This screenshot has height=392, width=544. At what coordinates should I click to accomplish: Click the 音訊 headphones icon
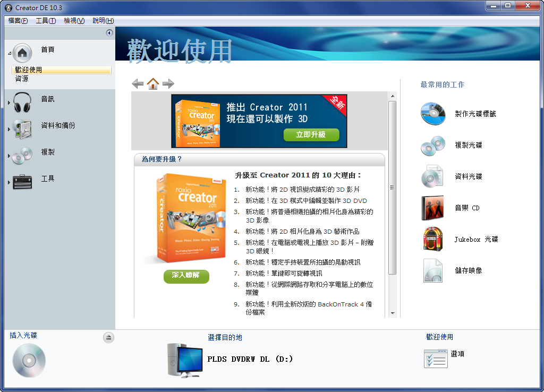coord(22,102)
